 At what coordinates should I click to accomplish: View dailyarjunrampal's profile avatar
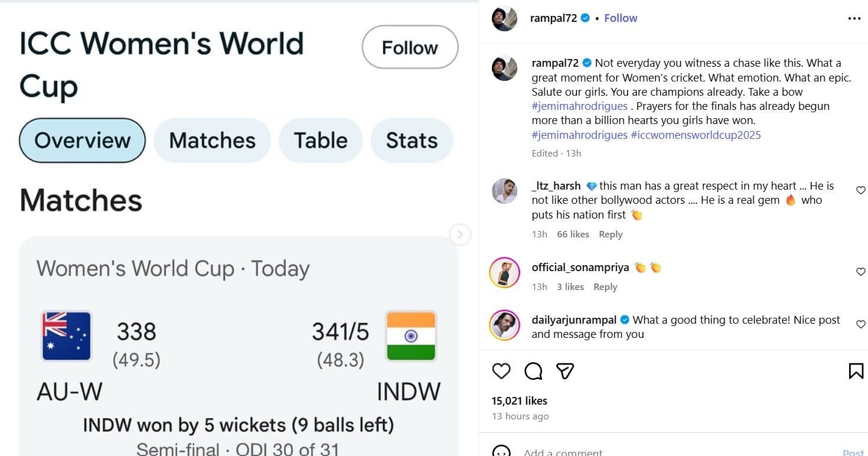point(505,325)
